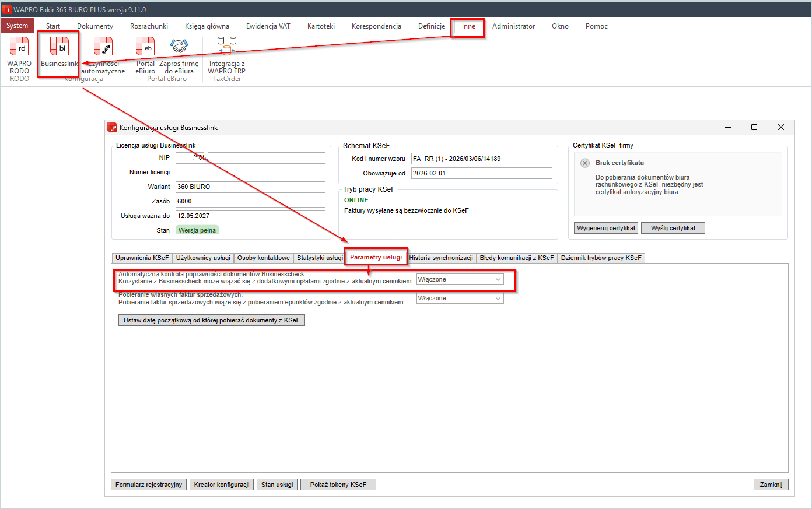Click the NIP input field
Viewport: 812px width, 509px height.
point(250,158)
